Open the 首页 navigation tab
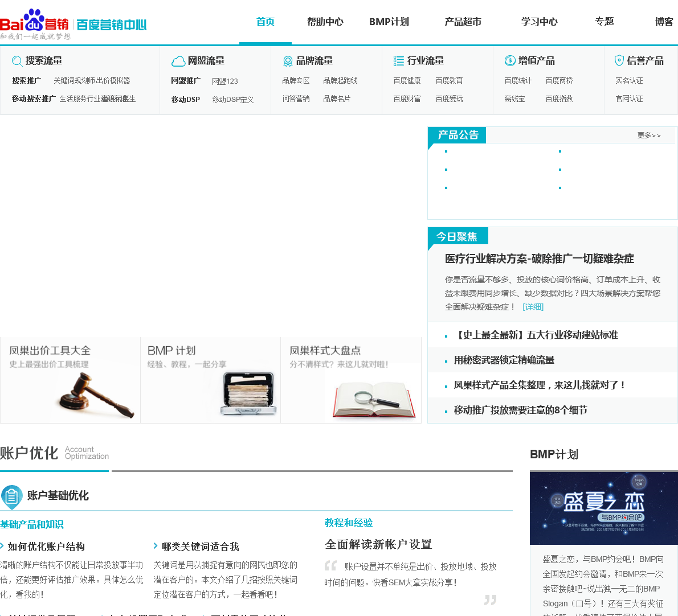Image resolution: width=678 pixels, height=616 pixels. [x=265, y=22]
